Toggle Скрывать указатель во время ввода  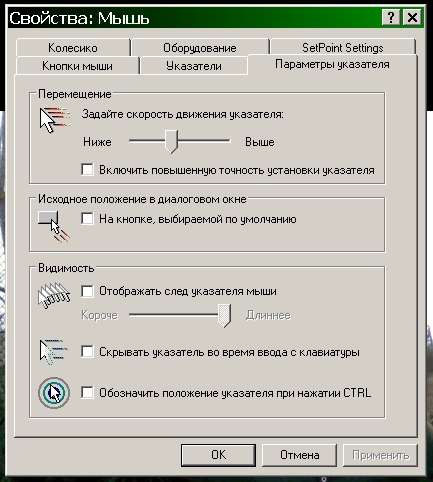(x=87, y=352)
